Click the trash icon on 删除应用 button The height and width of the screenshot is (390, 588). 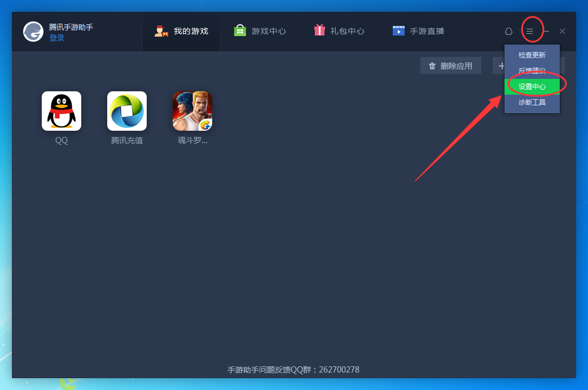click(x=433, y=65)
